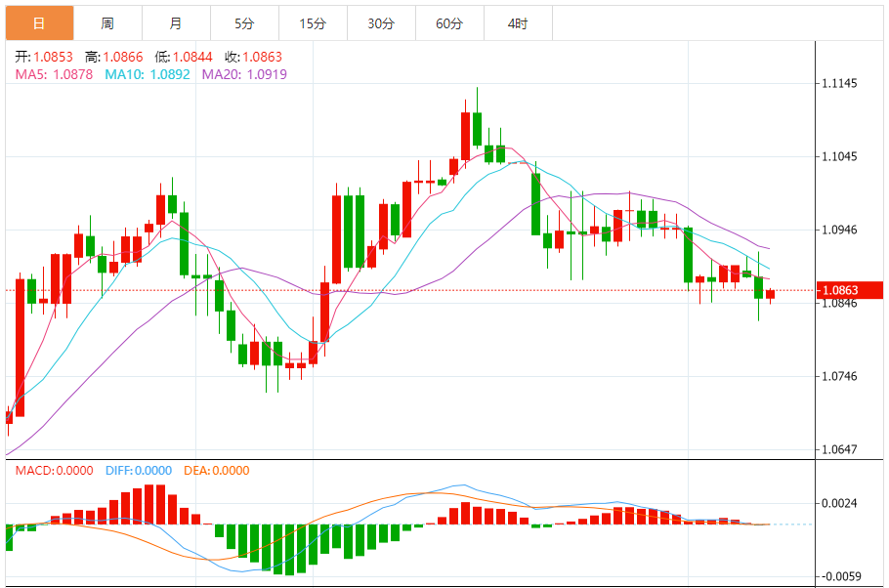Switch to the 周 weekly tab

coord(107,23)
